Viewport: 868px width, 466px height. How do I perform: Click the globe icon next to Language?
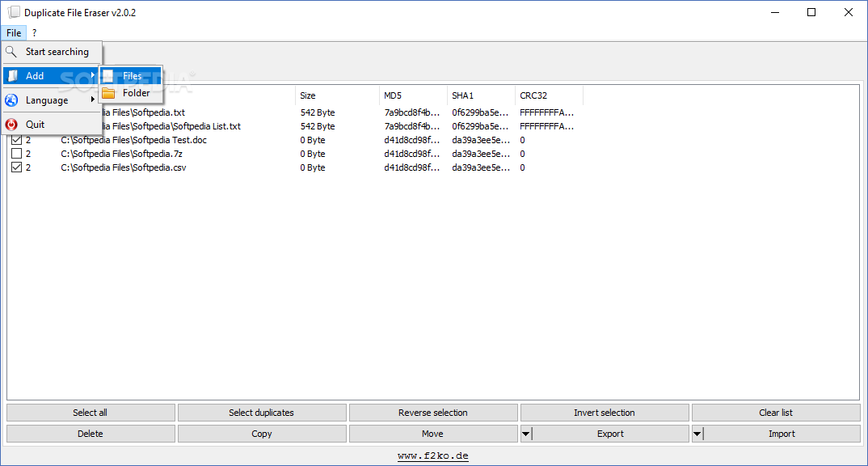pos(11,100)
